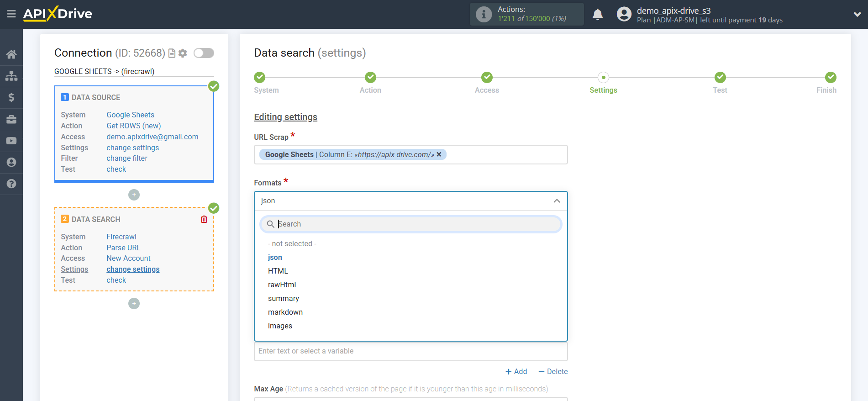
Task: Open the connection notes document icon
Action: point(172,53)
